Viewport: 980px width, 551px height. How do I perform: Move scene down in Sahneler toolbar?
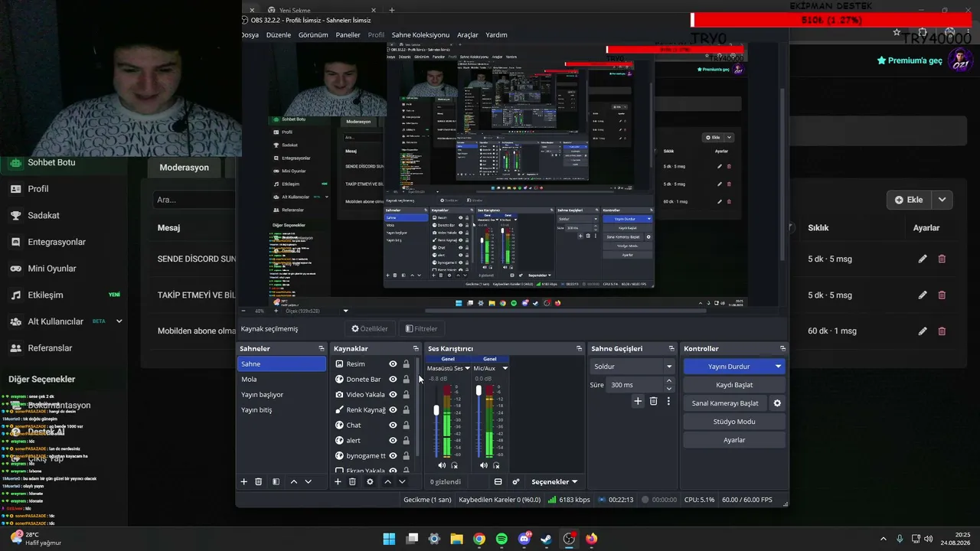point(309,481)
